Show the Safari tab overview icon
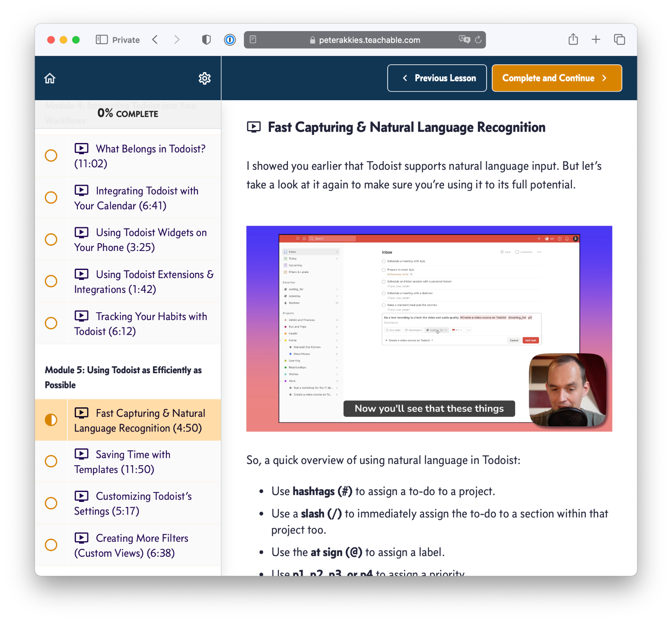Image resolution: width=672 pixels, height=622 pixels. tap(619, 40)
